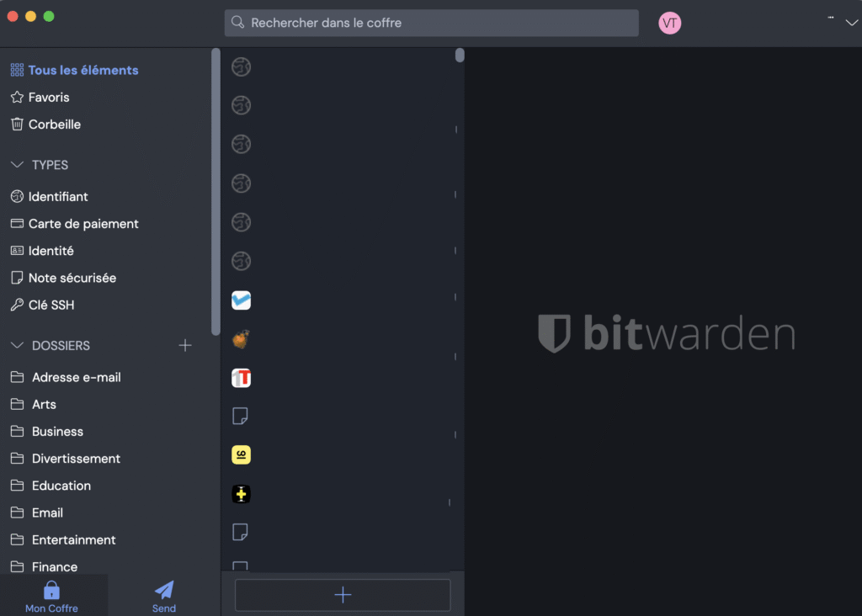This screenshot has height=616, width=862.
Task: Add a new folder next to DOSSIERS
Action: point(185,345)
